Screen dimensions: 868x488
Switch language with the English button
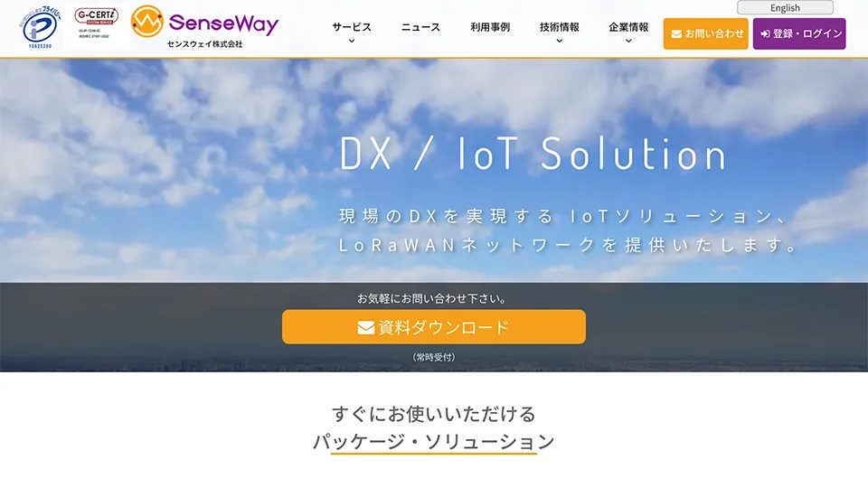(x=785, y=8)
